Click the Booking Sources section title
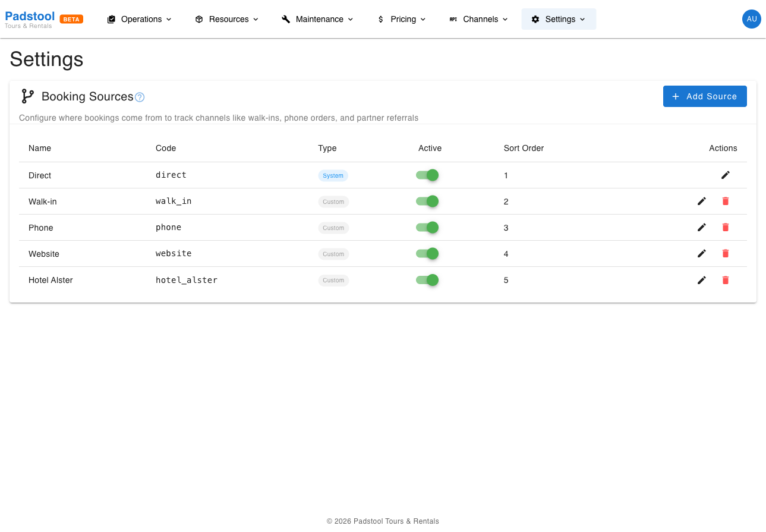This screenshot has width=766, height=532. (87, 96)
